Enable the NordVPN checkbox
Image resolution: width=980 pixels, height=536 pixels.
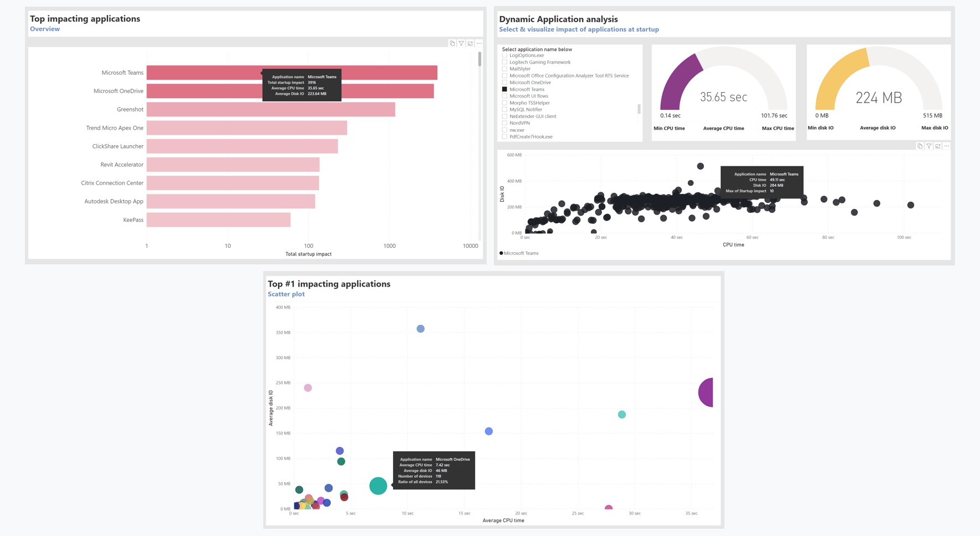pyautogui.click(x=504, y=123)
